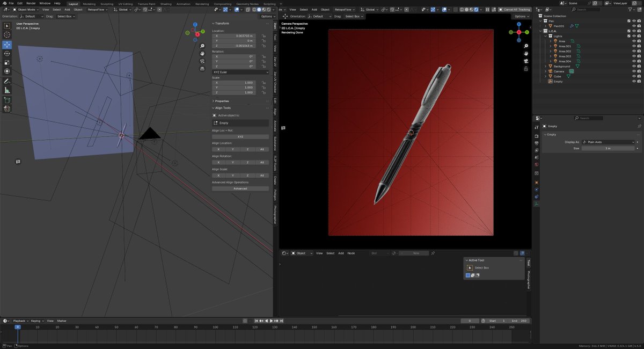
Task: Activate the Rotate tool in left toolbar
Action: tap(7, 54)
